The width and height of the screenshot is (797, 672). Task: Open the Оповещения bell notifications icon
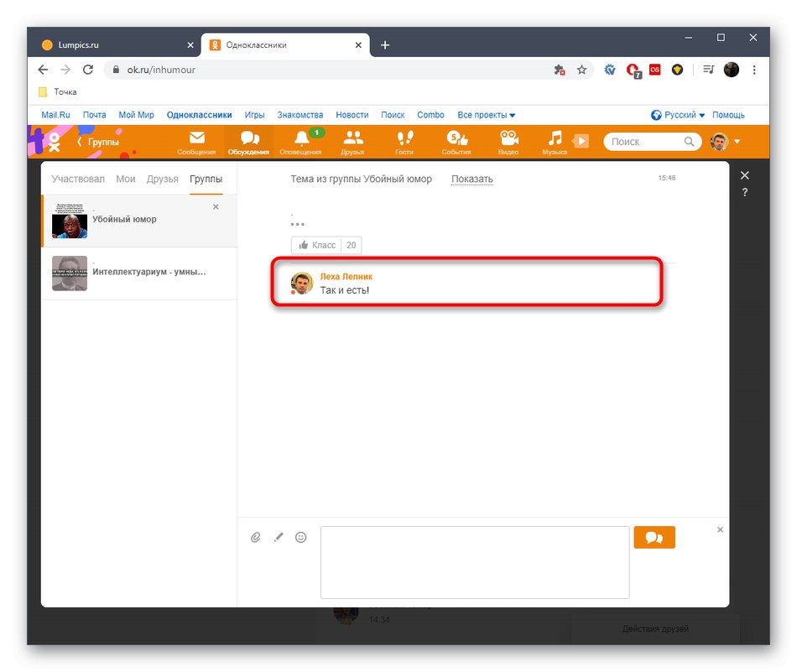coord(301,142)
